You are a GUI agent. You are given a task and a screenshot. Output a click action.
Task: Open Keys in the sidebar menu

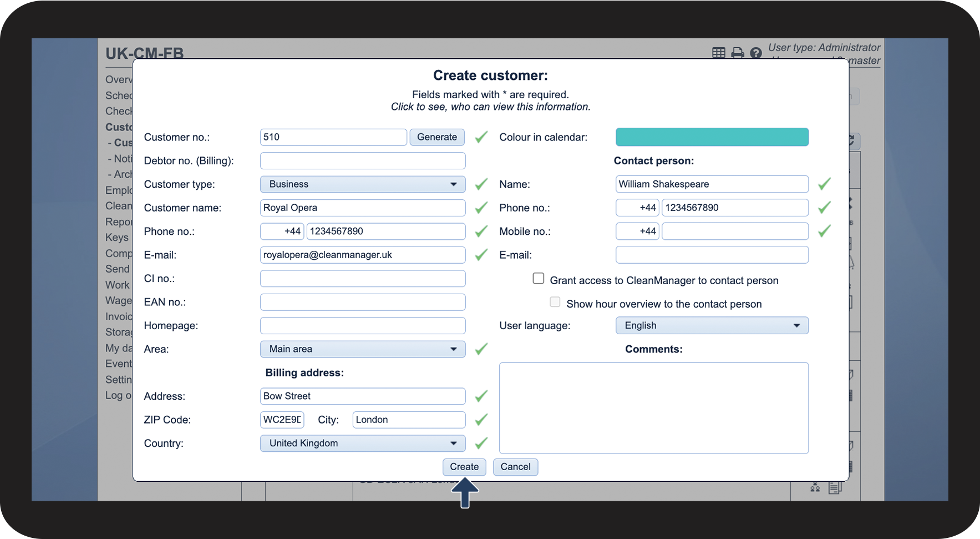[117, 238]
